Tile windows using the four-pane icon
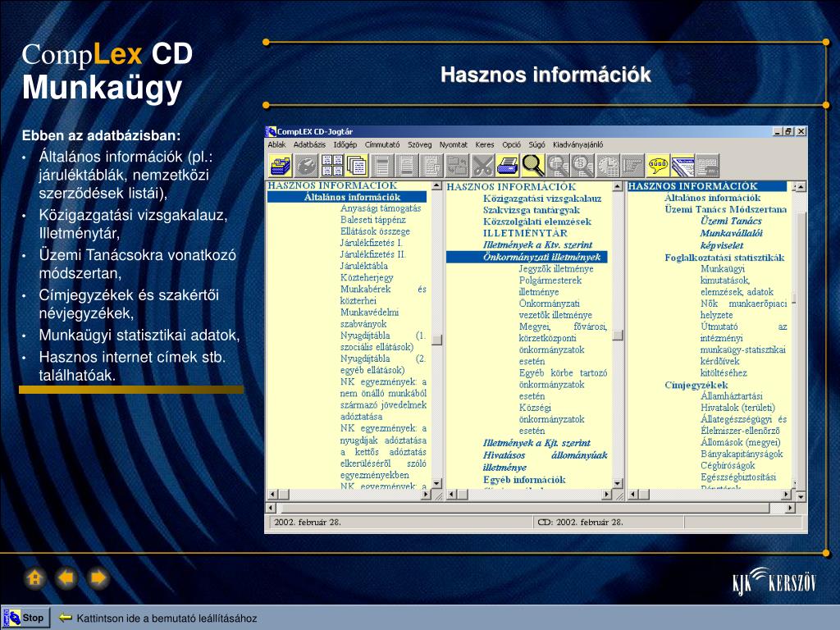 click(x=332, y=166)
